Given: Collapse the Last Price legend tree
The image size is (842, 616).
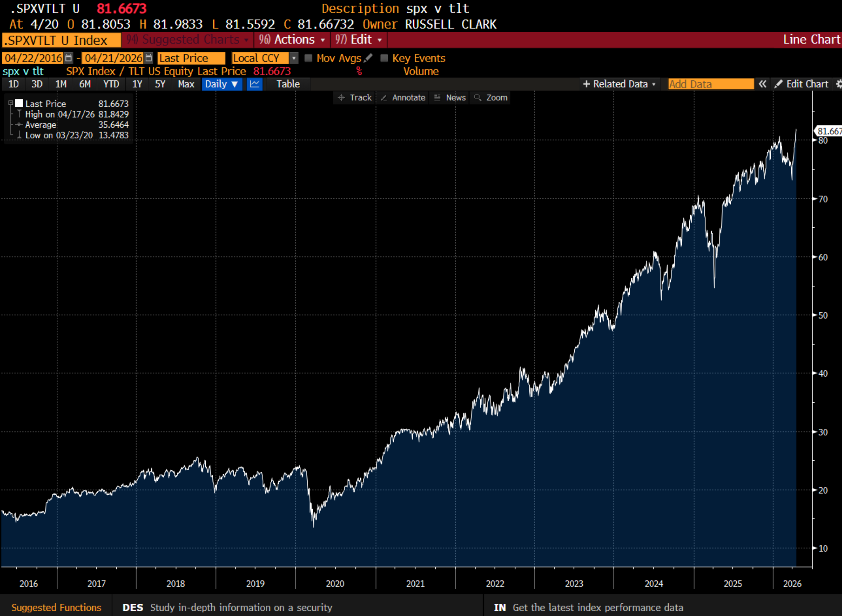Looking at the screenshot, I should (11, 103).
